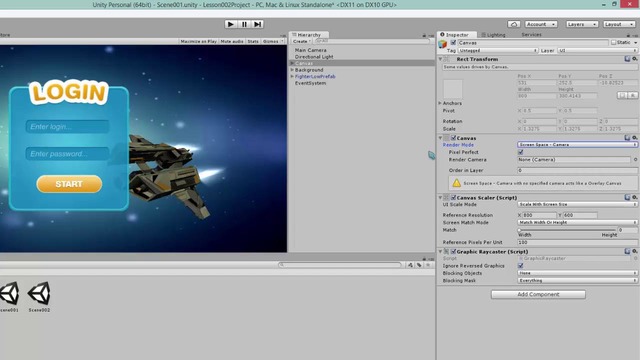Image resolution: width=640 pixels, height=360 pixels.
Task: Toggle the Pixel Perfect checkbox
Action: click(x=520, y=152)
